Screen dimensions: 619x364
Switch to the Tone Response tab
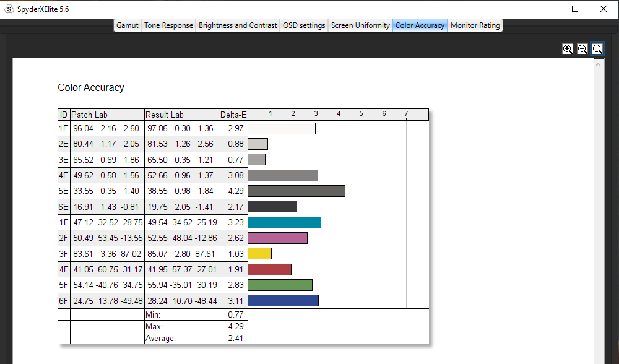[x=168, y=25]
